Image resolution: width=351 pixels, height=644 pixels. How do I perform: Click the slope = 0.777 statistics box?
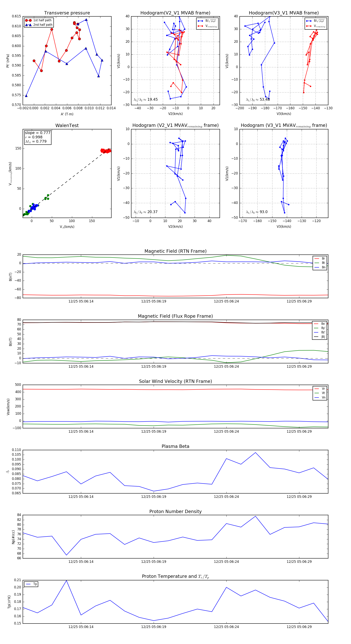37,137
